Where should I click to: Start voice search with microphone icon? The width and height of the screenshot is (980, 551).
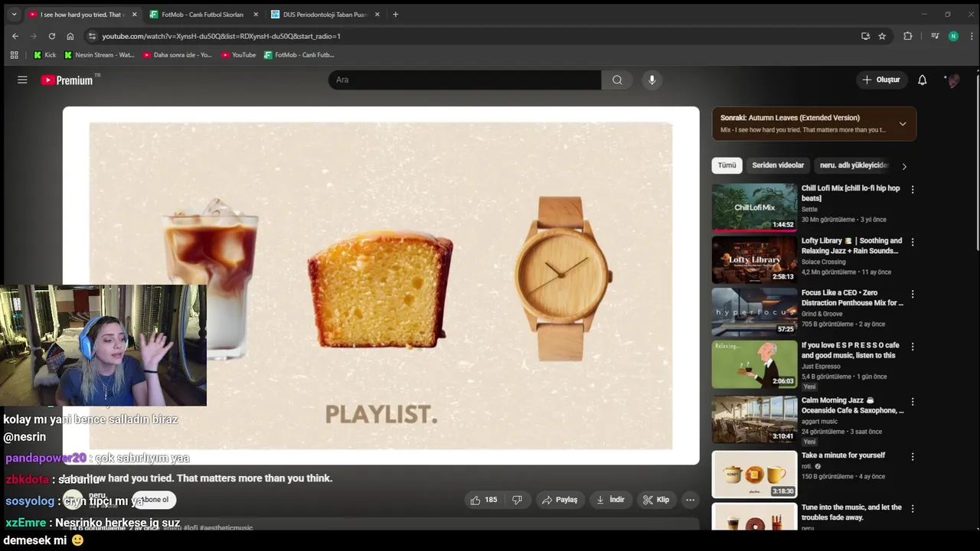[x=652, y=80]
